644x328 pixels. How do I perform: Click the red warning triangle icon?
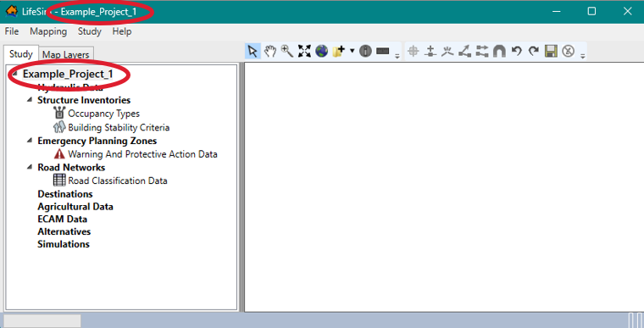coord(59,153)
